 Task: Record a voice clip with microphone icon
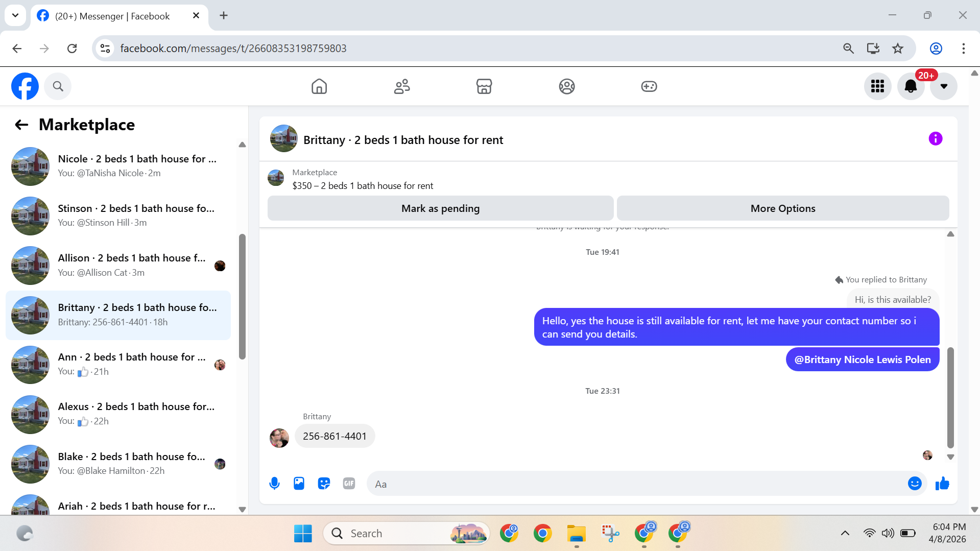274,483
